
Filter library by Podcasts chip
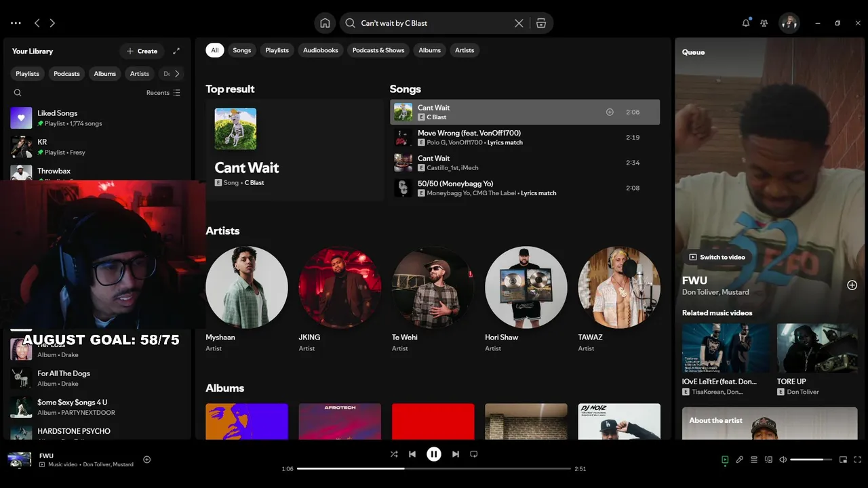pyautogui.click(x=66, y=73)
